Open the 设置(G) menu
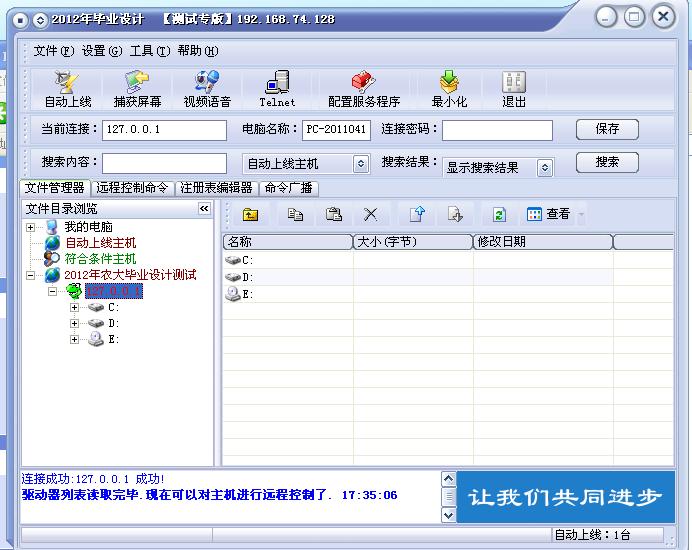The image size is (692, 550). click(102, 51)
